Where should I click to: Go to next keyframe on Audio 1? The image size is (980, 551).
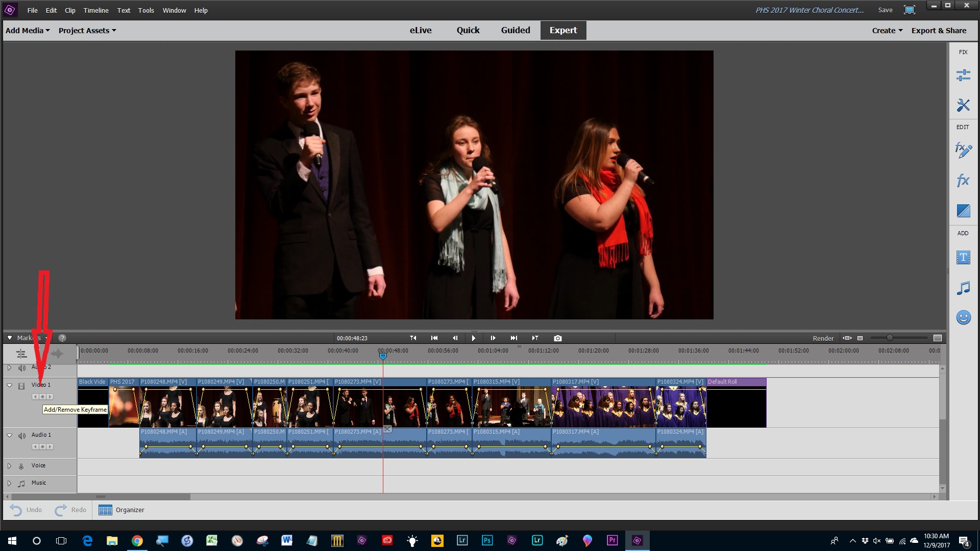[x=50, y=447]
